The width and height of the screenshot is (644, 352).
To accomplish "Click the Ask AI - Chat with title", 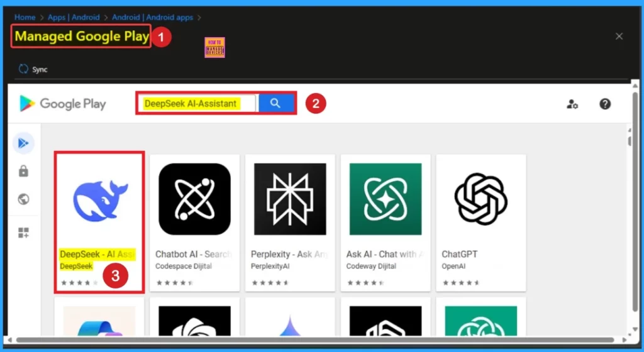I will click(x=385, y=255).
